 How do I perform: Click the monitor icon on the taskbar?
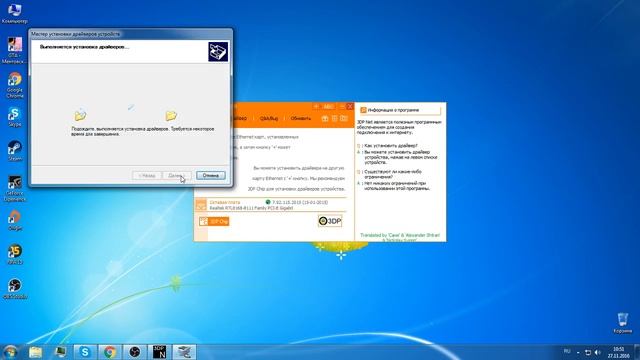pyautogui.click(x=60, y=352)
